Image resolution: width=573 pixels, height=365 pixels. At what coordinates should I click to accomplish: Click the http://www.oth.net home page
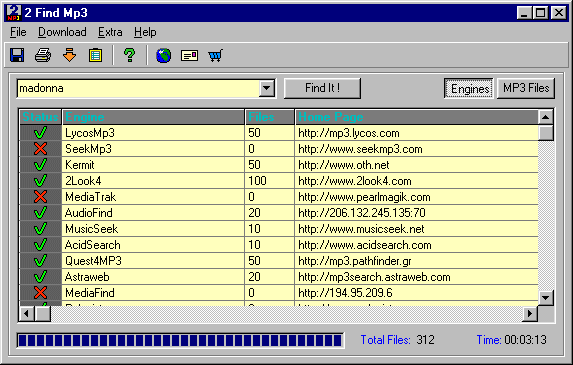pyautogui.click(x=344, y=165)
